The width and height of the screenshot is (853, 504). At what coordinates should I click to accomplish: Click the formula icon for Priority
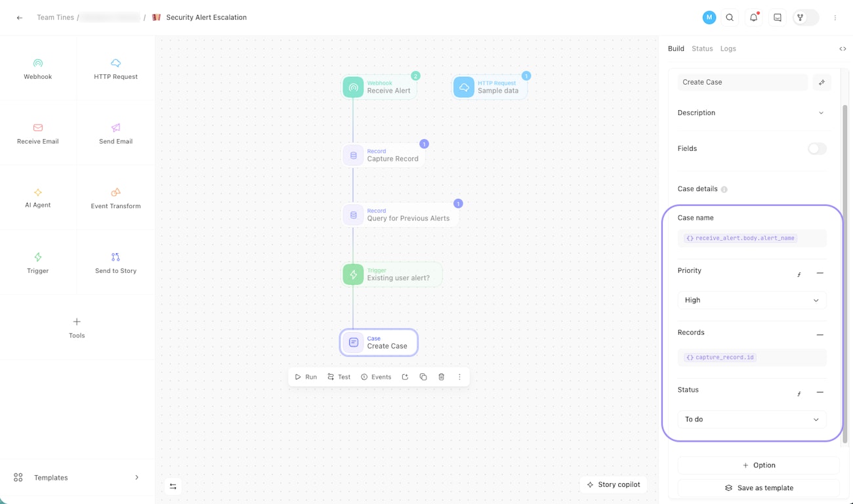799,274
